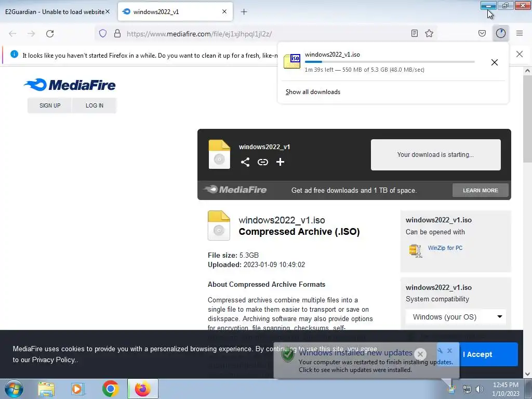Launch Google Chrome from the taskbar

click(110, 389)
